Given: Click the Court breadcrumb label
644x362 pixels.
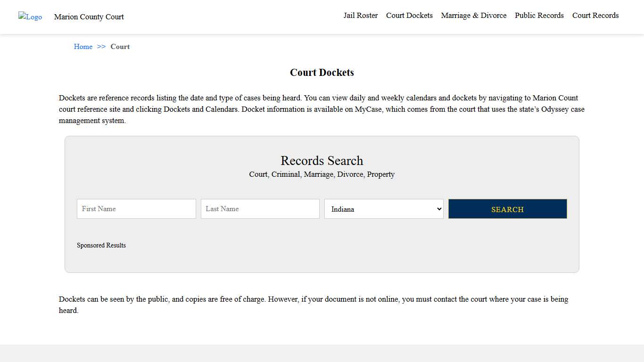Looking at the screenshot, I should coord(120,47).
